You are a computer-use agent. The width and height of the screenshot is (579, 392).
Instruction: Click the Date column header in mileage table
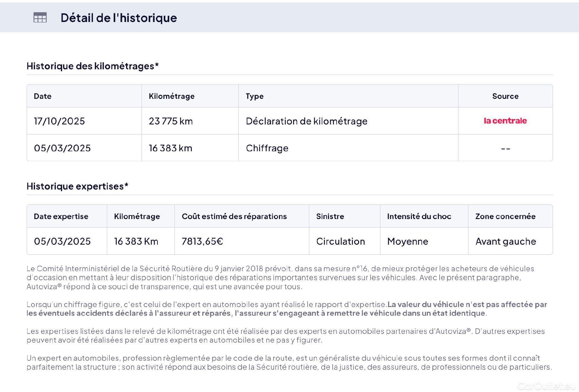(x=43, y=96)
